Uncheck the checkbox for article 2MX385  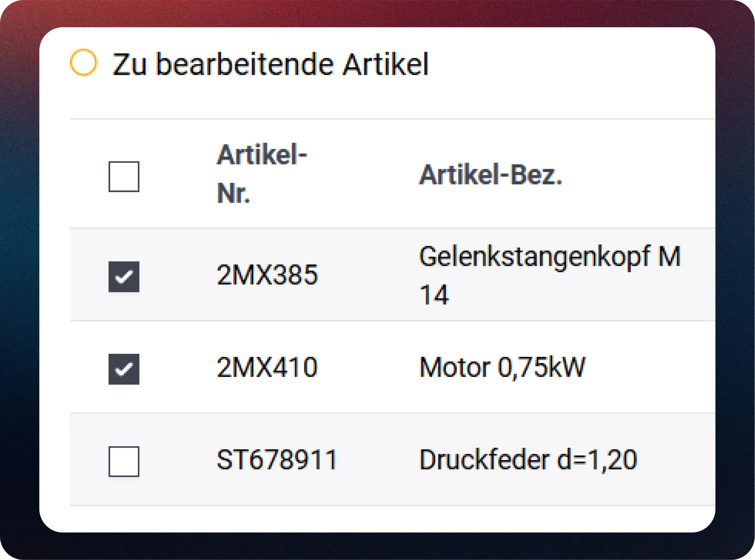click(x=124, y=276)
